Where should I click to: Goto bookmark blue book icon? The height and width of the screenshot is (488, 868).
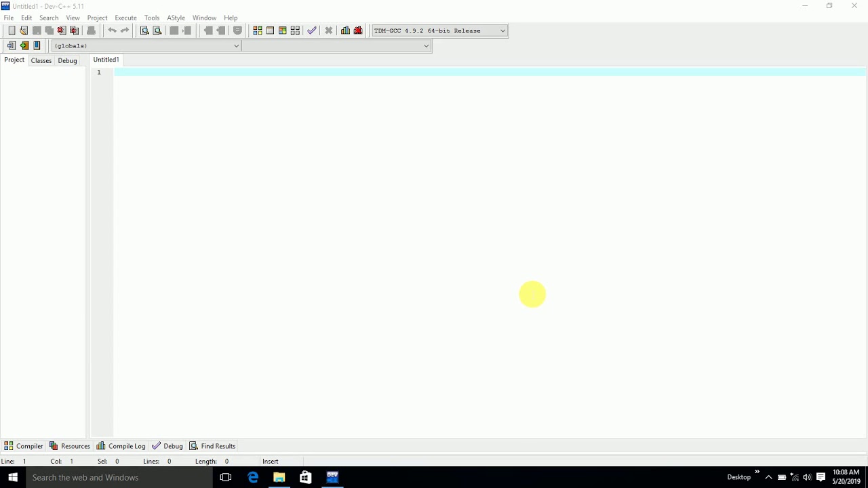tap(37, 45)
